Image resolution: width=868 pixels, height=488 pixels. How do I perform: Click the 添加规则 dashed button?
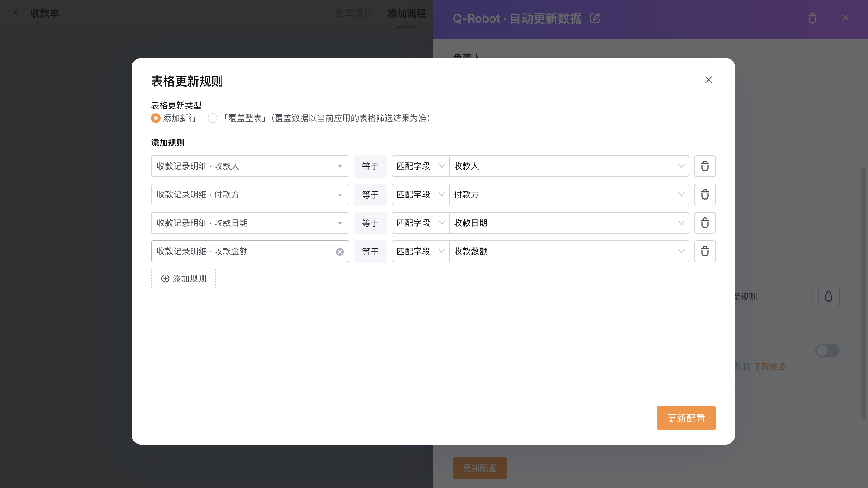click(x=183, y=278)
